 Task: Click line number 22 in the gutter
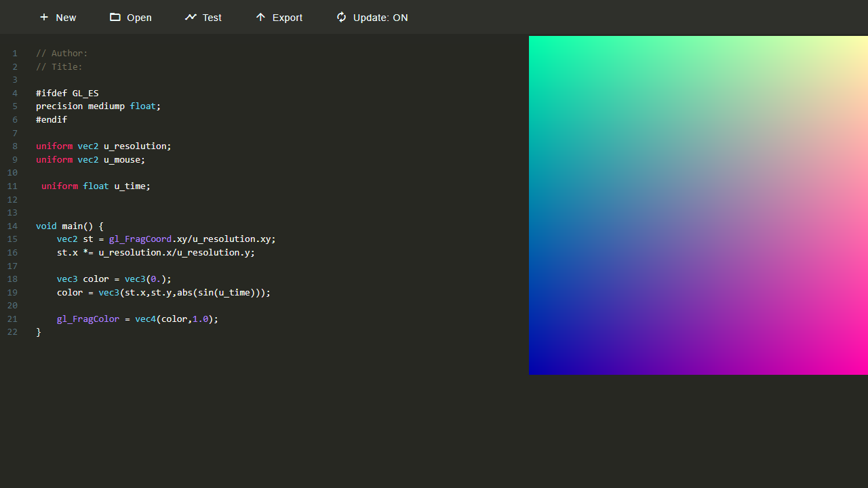(13, 332)
